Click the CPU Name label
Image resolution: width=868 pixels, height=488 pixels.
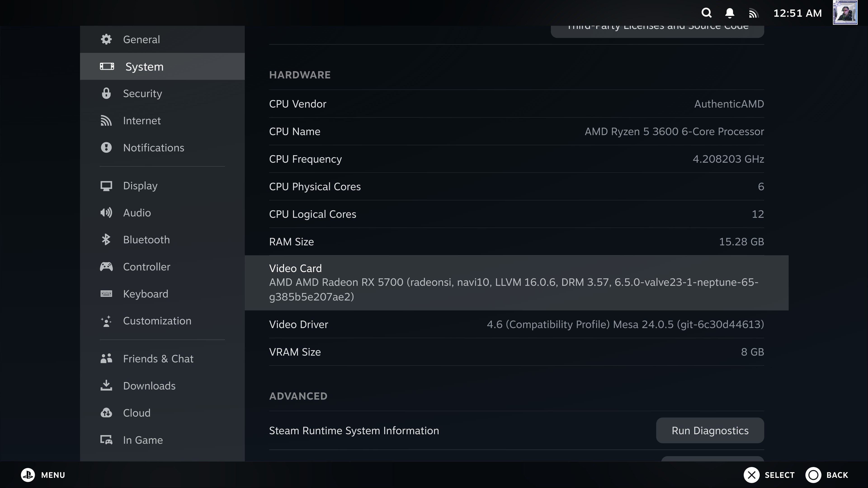pos(295,131)
